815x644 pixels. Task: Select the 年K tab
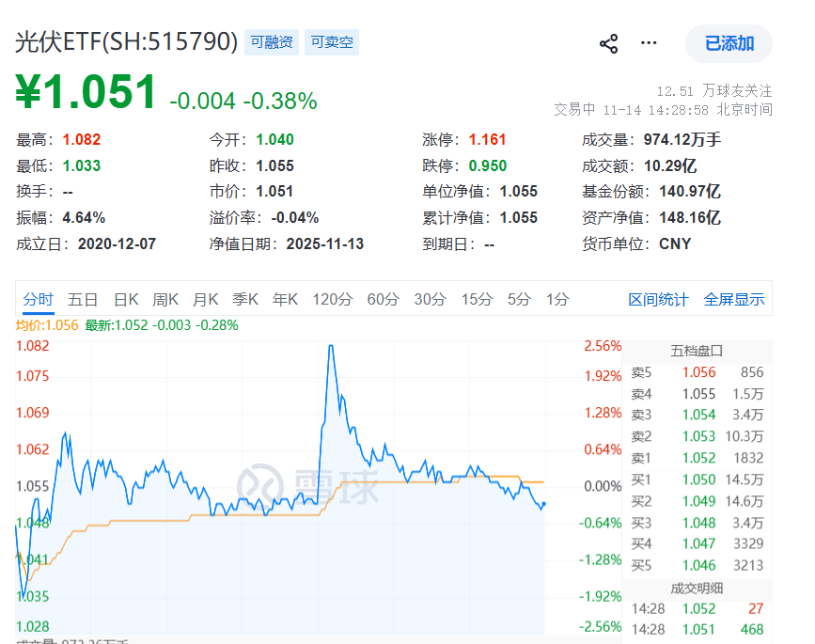(x=285, y=300)
